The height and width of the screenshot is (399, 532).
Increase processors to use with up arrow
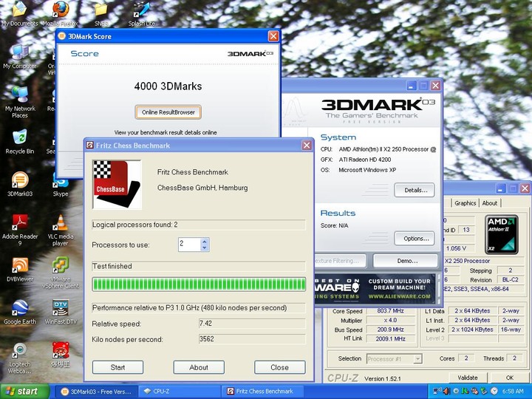(x=204, y=242)
